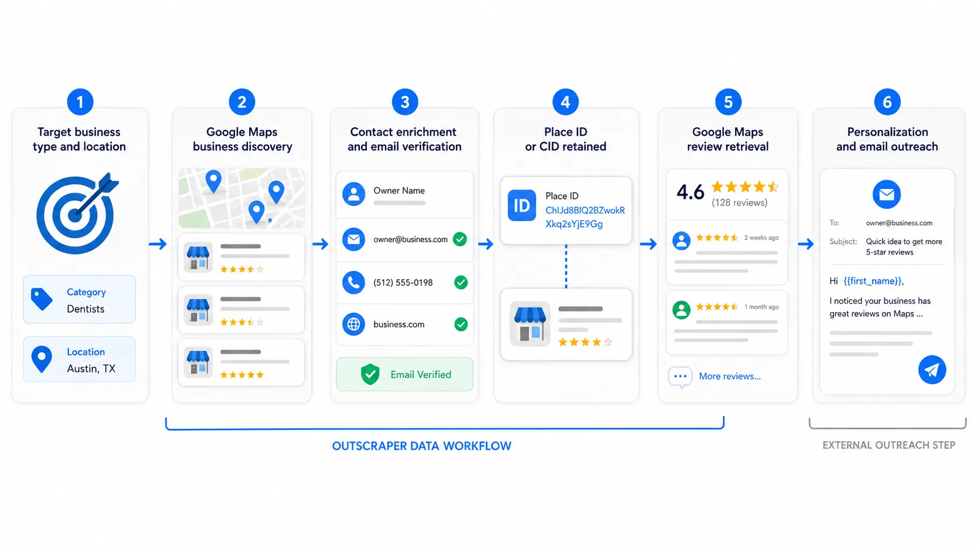Click the {{first_name}} merge tag

(x=873, y=281)
